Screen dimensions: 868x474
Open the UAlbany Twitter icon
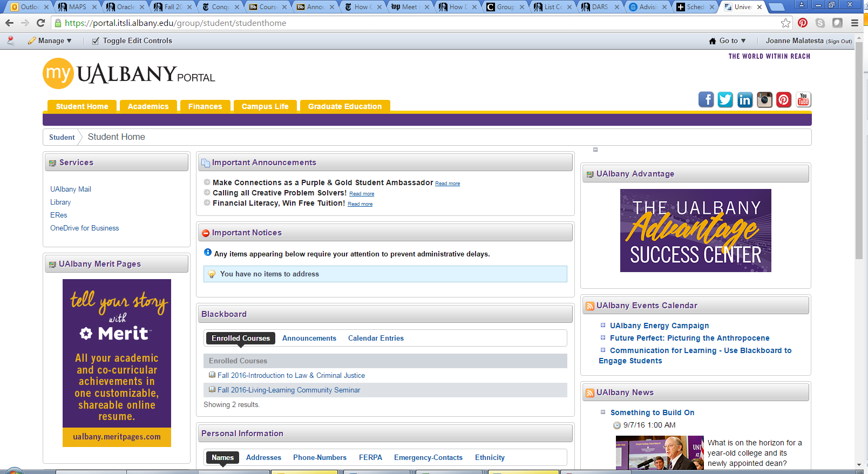click(x=725, y=99)
